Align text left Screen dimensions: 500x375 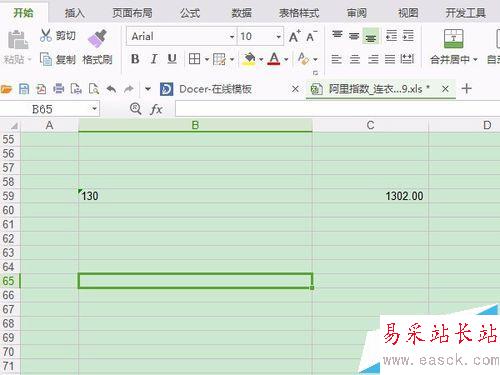tap(337, 59)
